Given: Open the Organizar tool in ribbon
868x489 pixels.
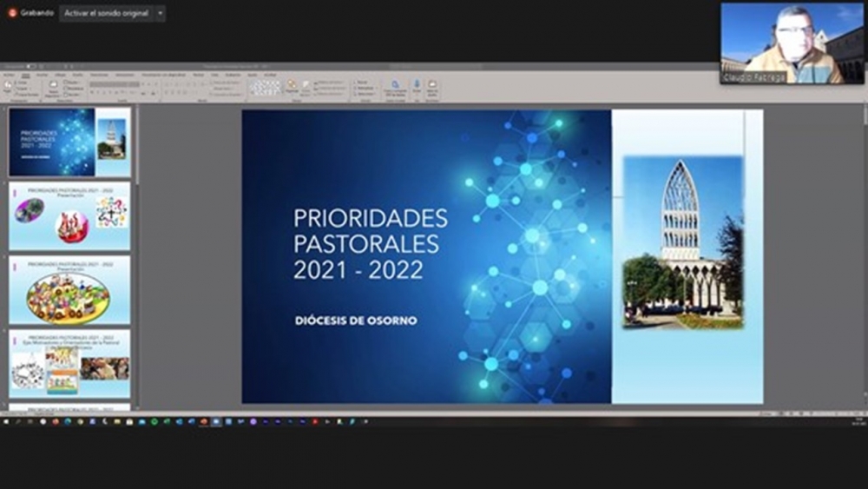Looking at the screenshot, I should 292,87.
